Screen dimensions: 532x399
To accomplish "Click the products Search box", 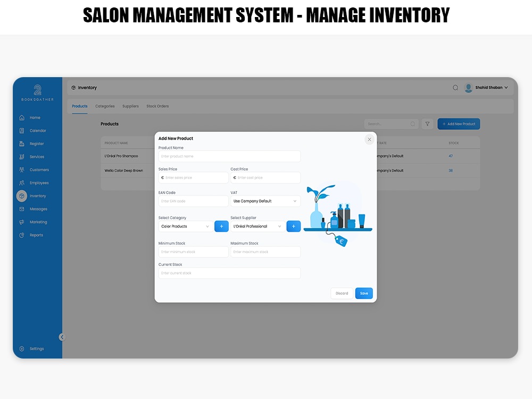I will point(392,124).
